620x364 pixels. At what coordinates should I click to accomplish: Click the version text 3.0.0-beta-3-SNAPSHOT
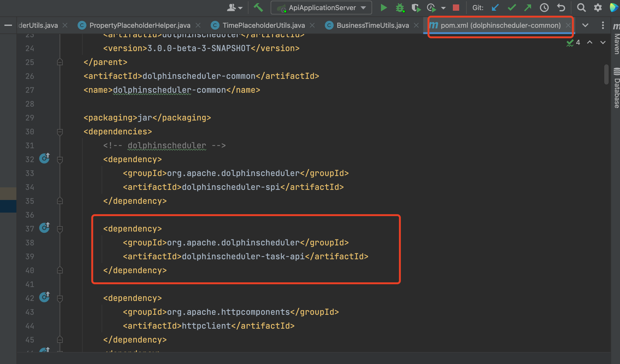(199, 48)
